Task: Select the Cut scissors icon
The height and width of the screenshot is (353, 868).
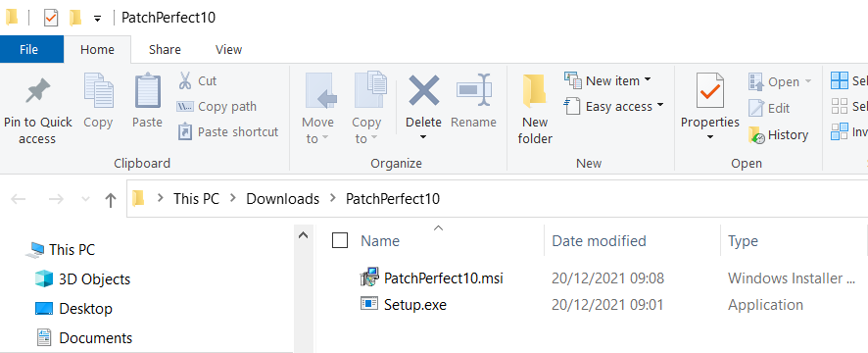Action: click(x=185, y=81)
